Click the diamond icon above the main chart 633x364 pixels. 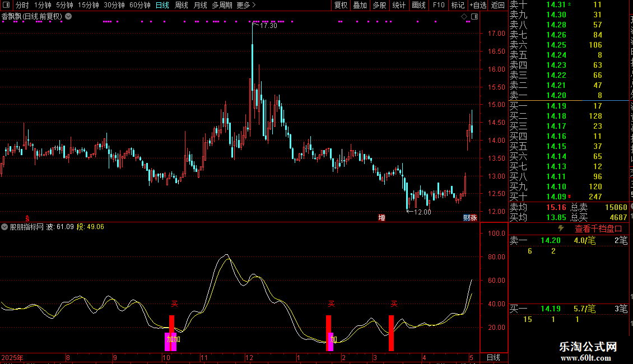(464, 17)
